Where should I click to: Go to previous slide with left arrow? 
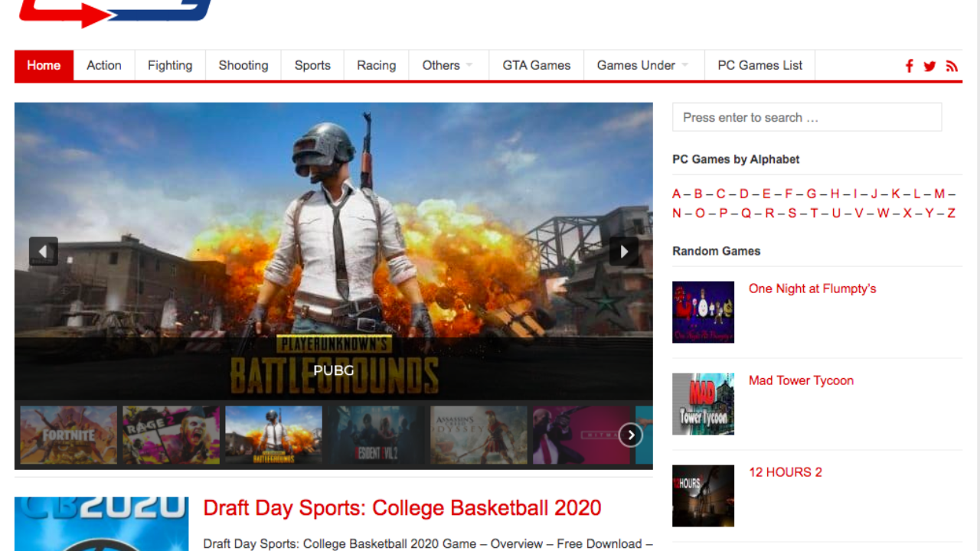(44, 251)
